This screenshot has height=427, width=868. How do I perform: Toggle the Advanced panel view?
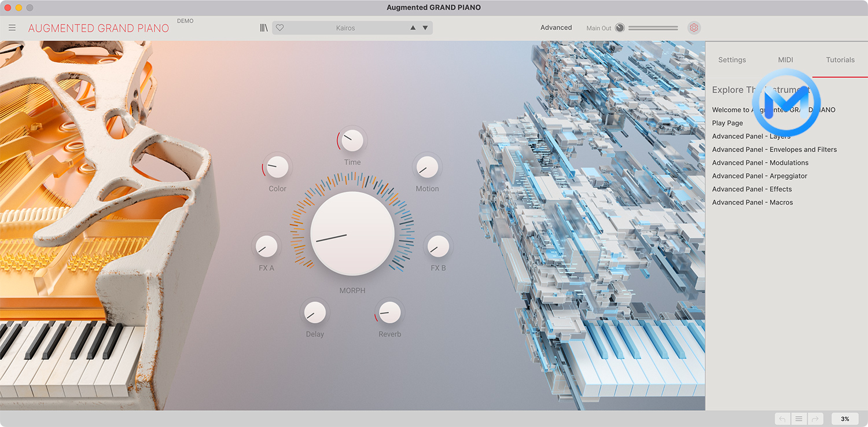[x=556, y=27]
